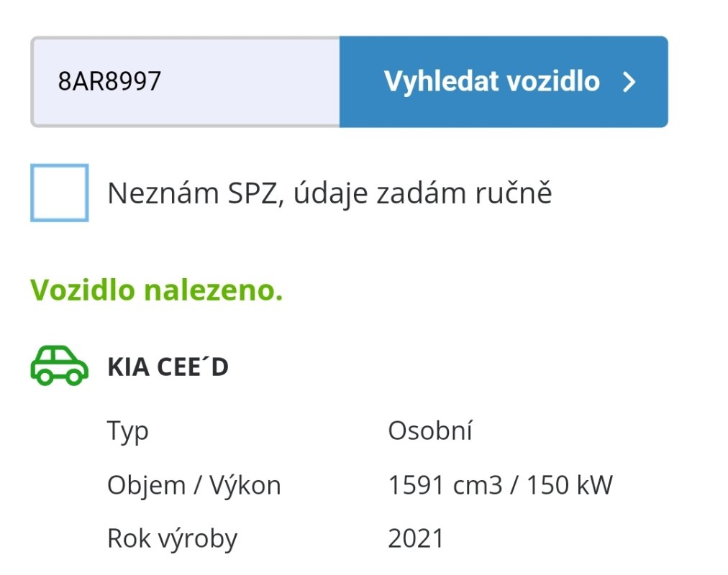Focus the licence plate input field
The height and width of the screenshot is (575, 728).
pyautogui.click(x=186, y=82)
